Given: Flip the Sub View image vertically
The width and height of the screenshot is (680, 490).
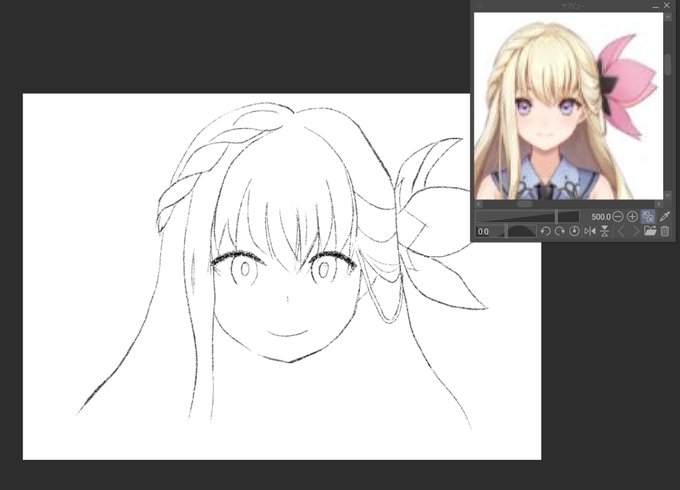Looking at the screenshot, I should 605,231.
